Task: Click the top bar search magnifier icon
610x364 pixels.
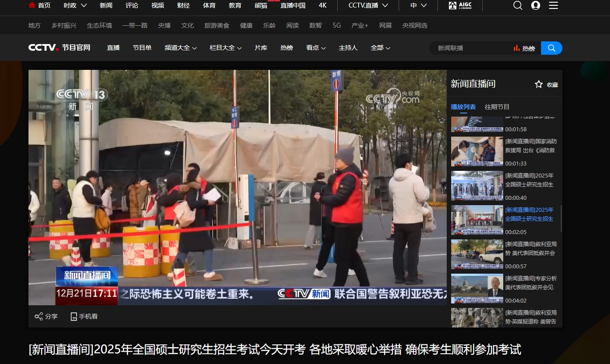Action: [518, 5]
